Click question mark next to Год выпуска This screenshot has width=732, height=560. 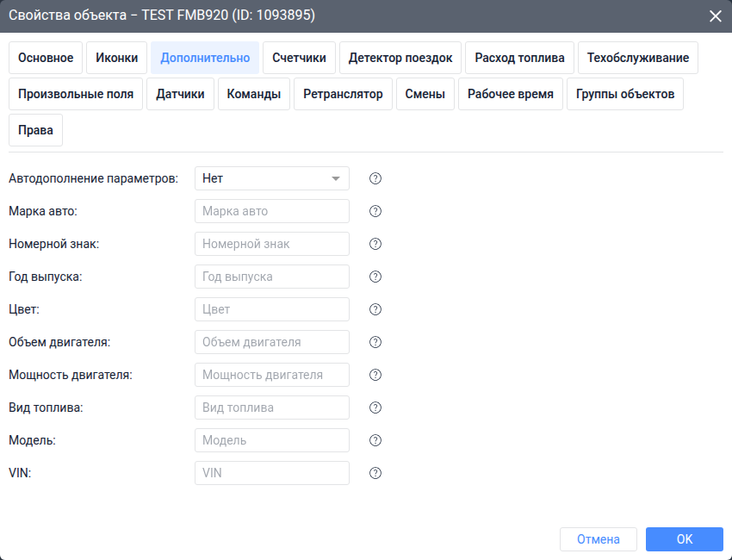coord(375,277)
